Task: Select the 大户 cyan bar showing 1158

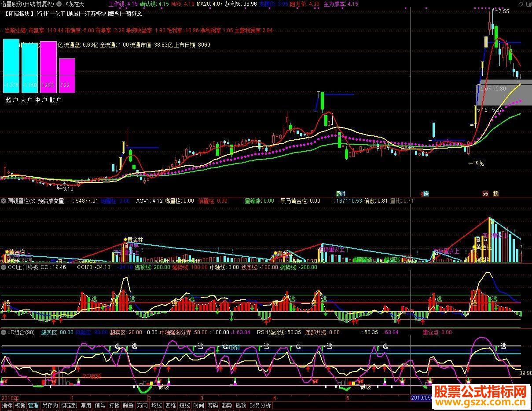Action: pos(30,67)
